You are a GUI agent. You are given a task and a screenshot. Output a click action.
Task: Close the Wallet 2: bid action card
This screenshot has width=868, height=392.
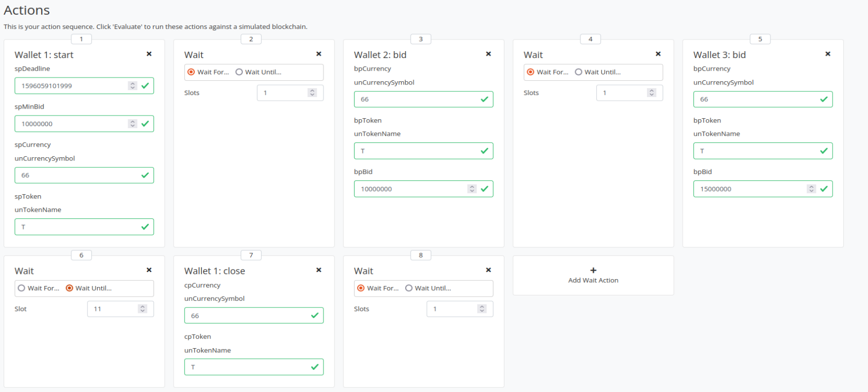(x=489, y=54)
